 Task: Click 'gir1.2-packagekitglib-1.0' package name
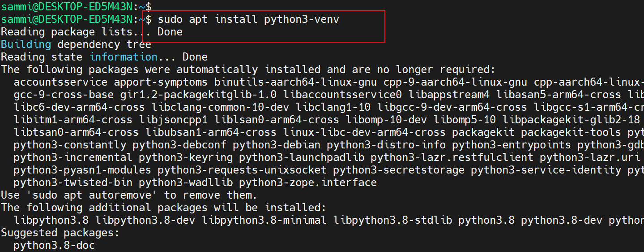pos(198,95)
